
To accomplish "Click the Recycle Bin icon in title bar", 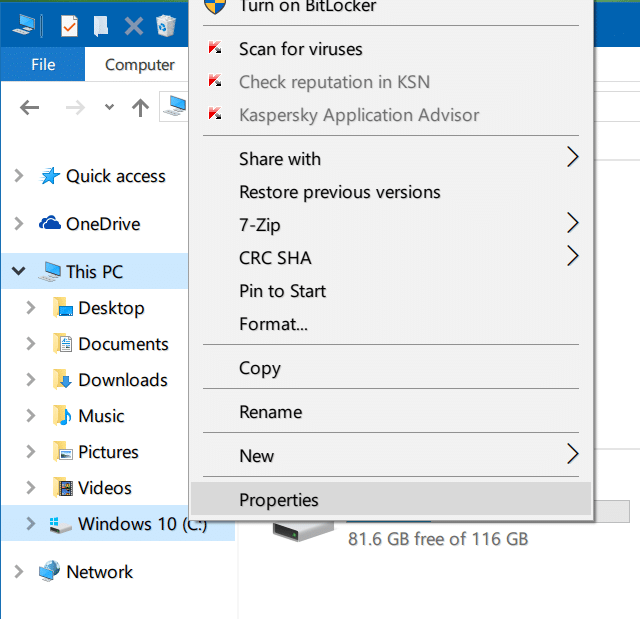I will (x=166, y=26).
